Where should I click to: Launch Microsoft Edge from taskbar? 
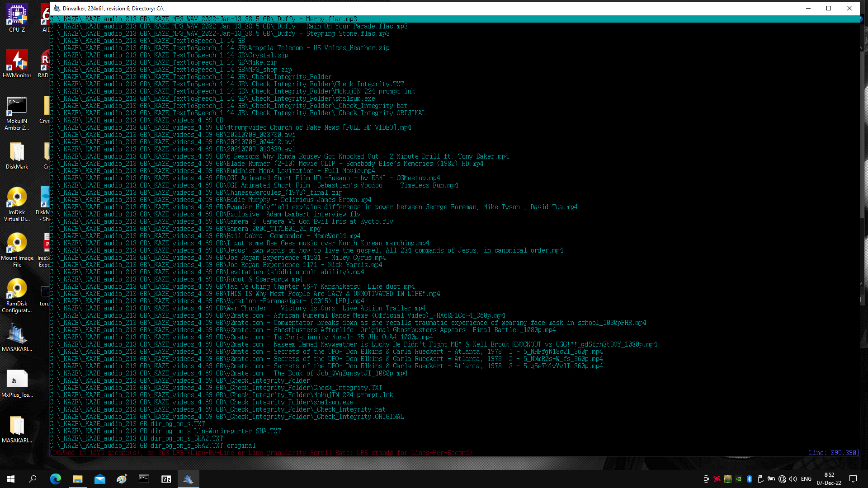55,479
